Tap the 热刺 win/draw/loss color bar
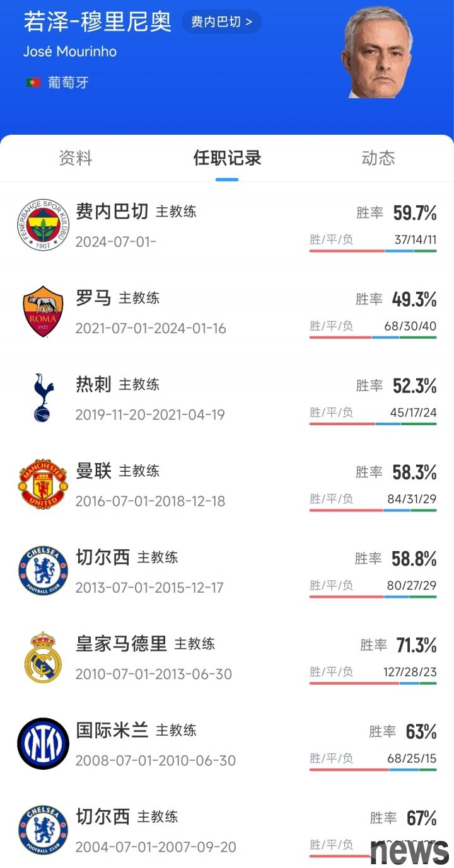The width and height of the screenshot is (454, 868). pos(373,424)
